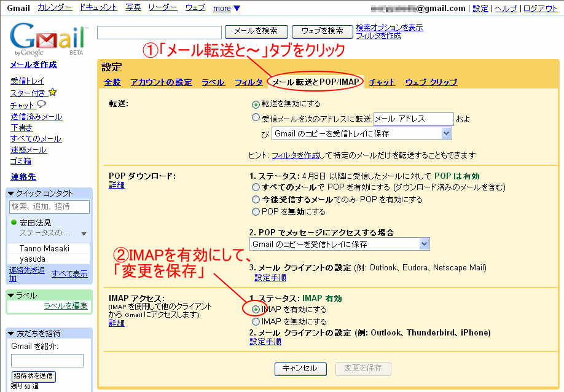
Task: Select the 転送を無効にする radio button
Action: tap(256, 104)
